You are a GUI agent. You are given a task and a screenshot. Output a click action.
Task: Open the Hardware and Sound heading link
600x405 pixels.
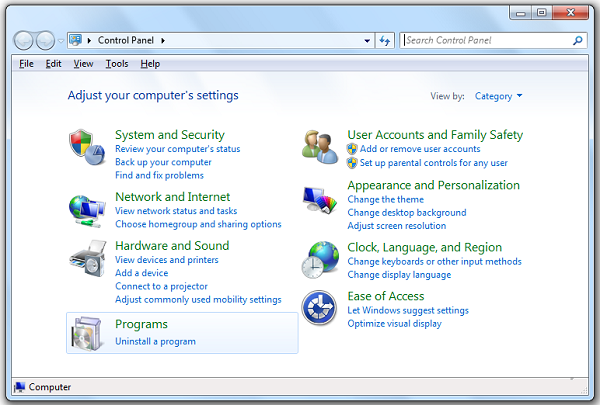[x=172, y=246]
